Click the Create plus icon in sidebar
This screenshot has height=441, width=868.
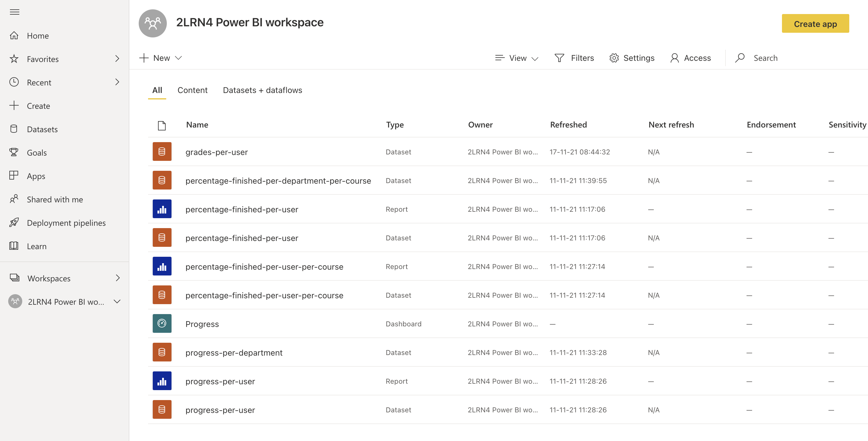14,106
